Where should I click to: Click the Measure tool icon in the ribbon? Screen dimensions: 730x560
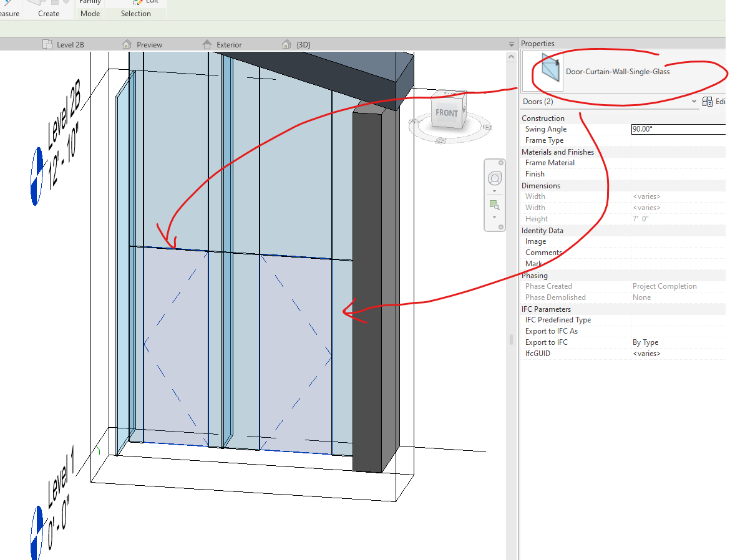[6, 2]
